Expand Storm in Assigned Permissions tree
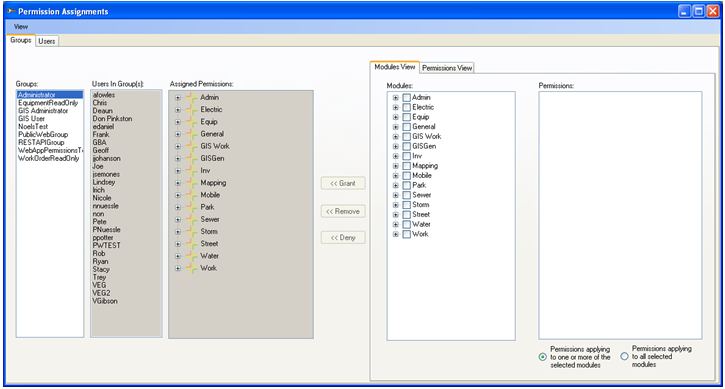 click(178, 232)
